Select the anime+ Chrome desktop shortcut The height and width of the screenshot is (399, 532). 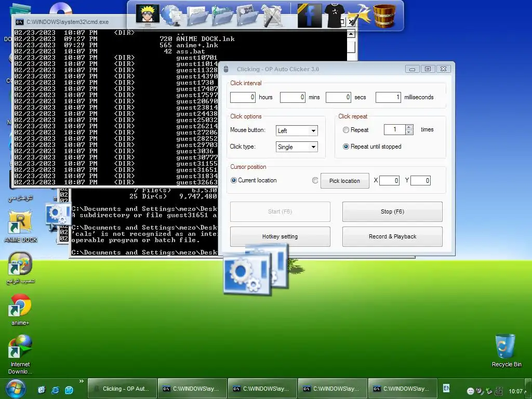(x=20, y=310)
